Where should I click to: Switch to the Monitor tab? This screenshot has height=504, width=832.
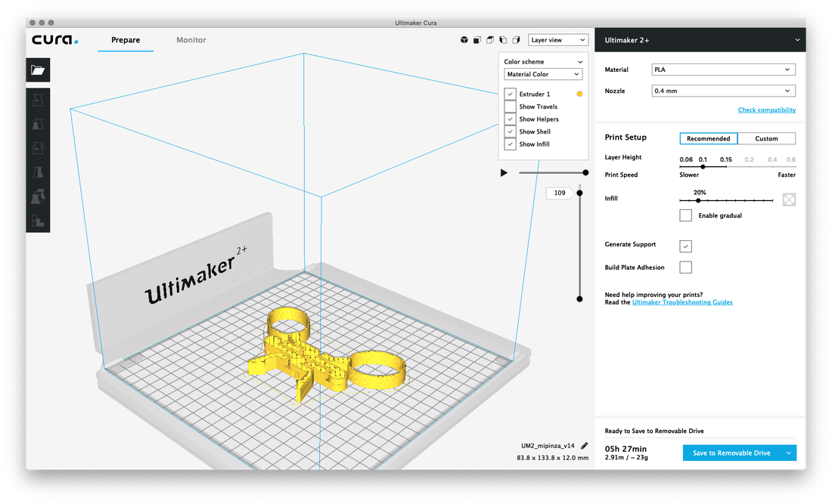pos(191,40)
